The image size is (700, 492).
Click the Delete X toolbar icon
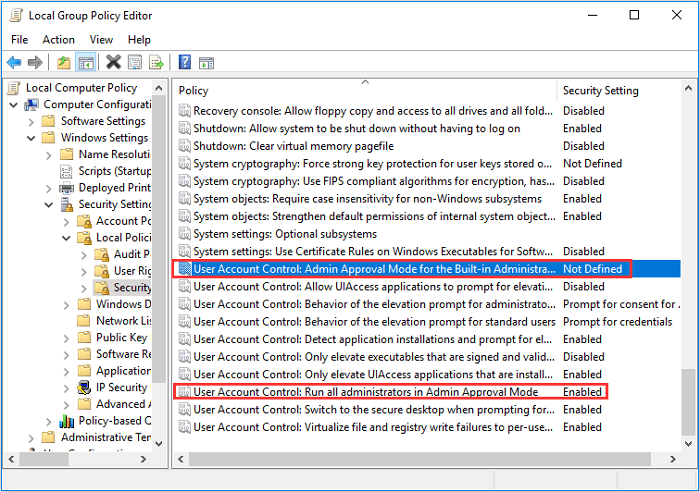[x=113, y=62]
